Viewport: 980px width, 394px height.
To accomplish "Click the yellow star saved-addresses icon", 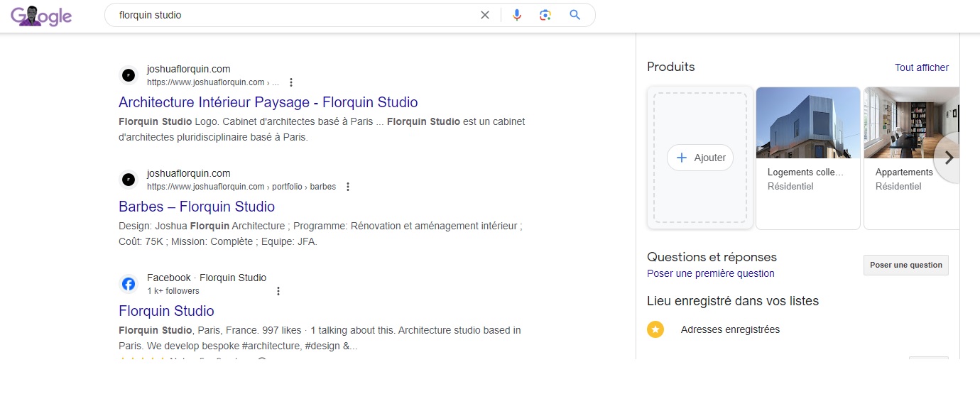I will (x=655, y=329).
